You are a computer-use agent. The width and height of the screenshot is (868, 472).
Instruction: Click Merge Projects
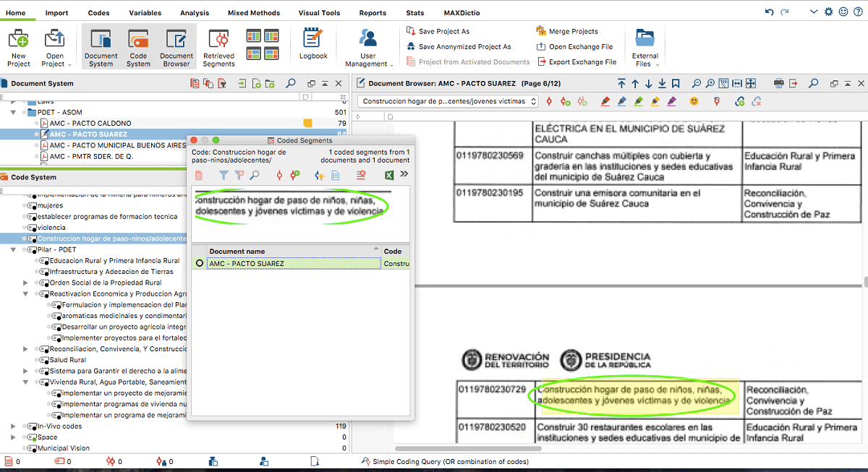coord(567,31)
